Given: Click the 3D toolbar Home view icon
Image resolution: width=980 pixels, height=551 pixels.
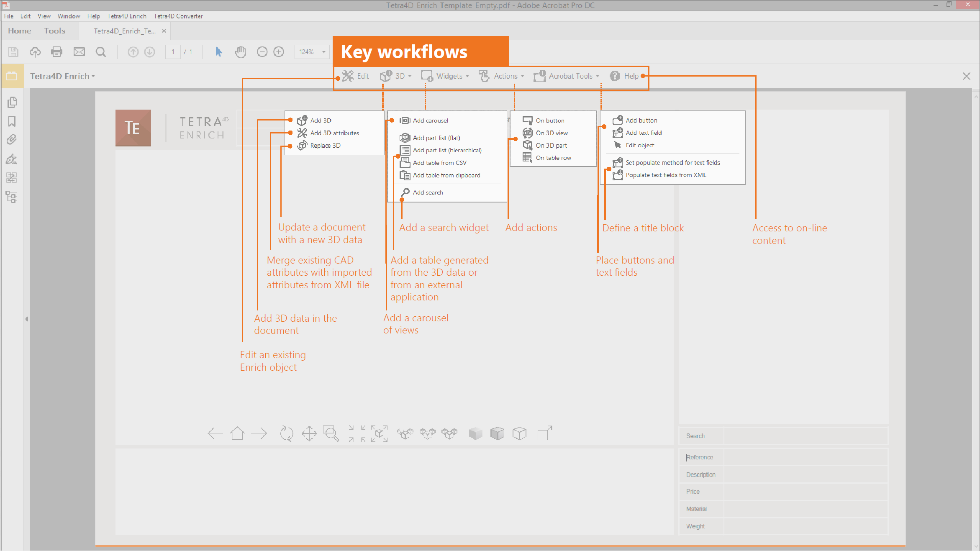Looking at the screenshot, I should click(237, 433).
